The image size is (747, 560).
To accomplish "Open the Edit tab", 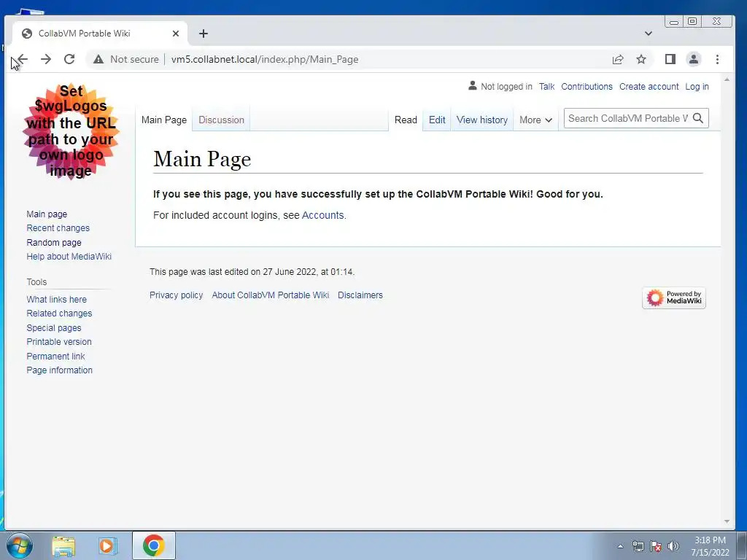I will coord(437,120).
